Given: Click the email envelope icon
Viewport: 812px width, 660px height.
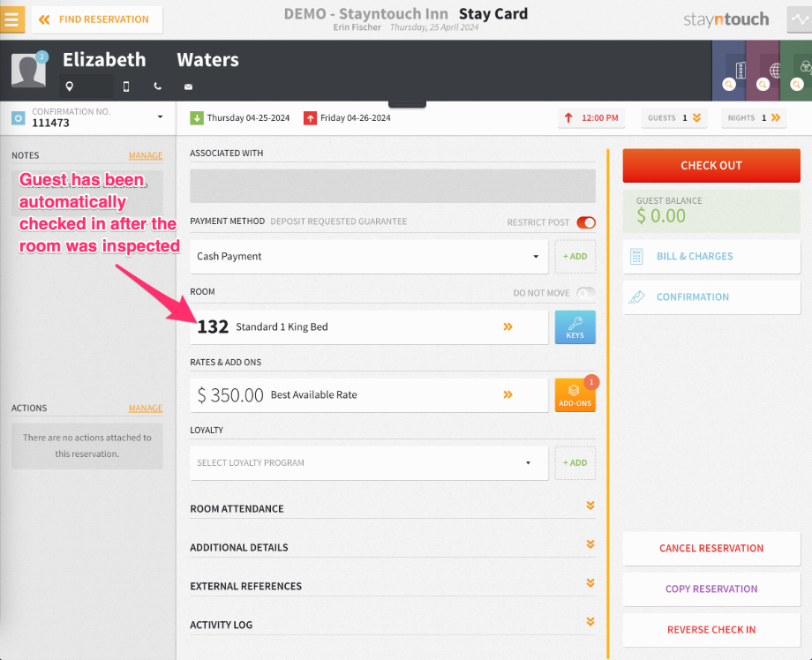Looking at the screenshot, I should click(189, 86).
